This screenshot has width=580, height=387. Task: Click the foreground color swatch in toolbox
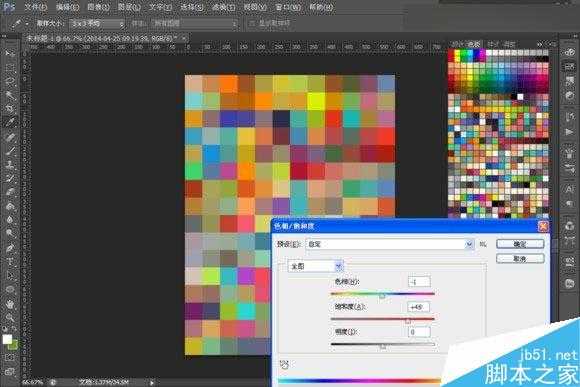(x=7, y=339)
